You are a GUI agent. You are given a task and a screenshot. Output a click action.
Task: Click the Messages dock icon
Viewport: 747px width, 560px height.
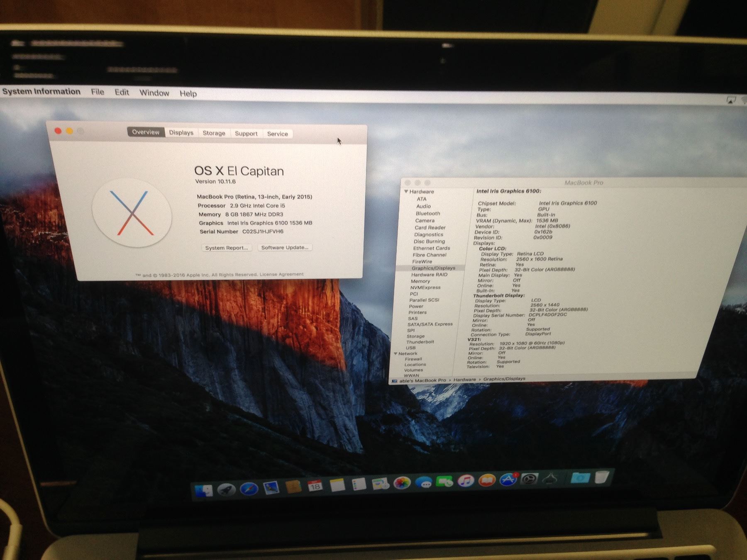[423, 483]
